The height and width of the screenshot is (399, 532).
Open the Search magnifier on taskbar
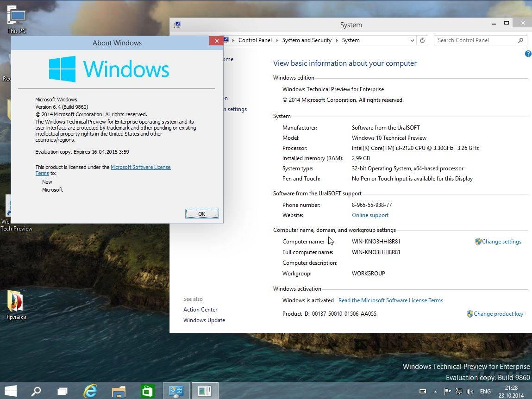tap(36, 391)
